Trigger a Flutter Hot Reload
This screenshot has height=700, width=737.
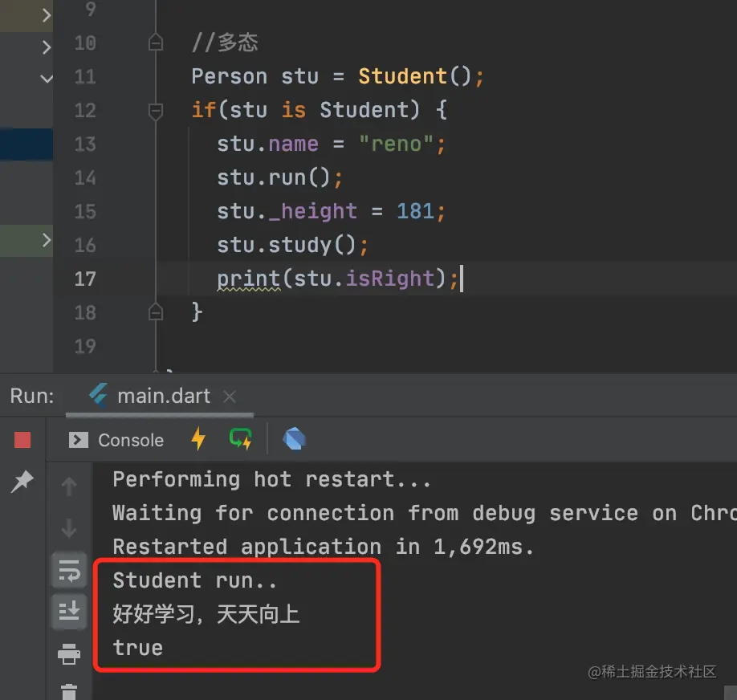click(197, 439)
